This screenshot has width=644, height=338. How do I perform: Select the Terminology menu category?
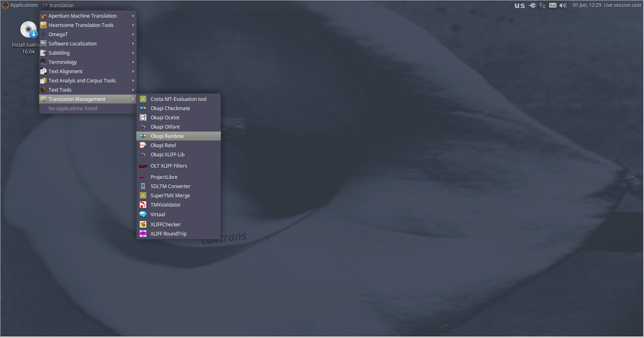point(88,62)
